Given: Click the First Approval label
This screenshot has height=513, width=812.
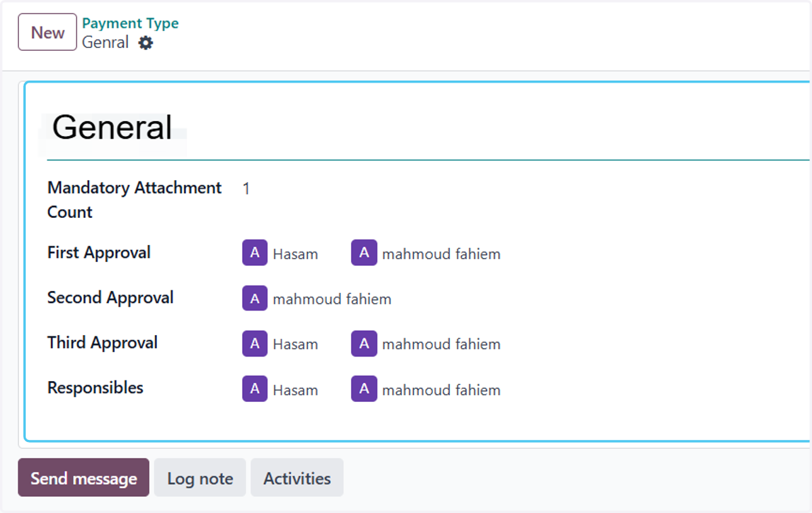Looking at the screenshot, I should [x=99, y=253].
